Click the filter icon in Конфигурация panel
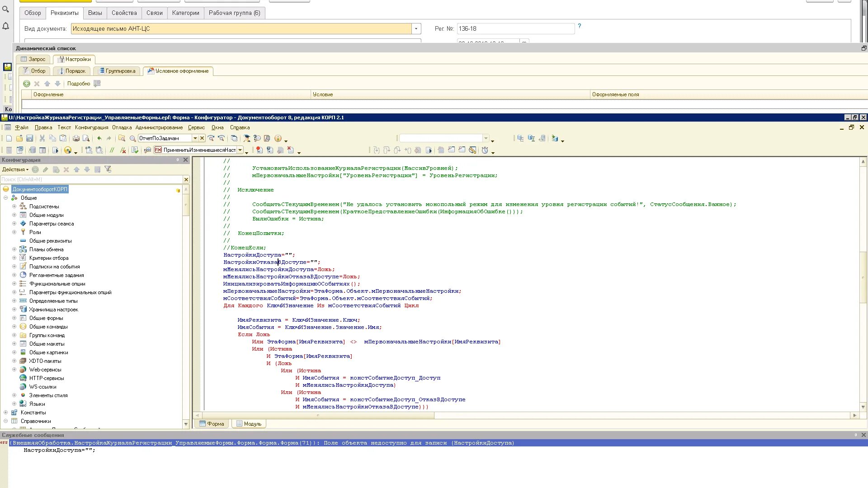This screenshot has height=488, width=868. [108, 169]
